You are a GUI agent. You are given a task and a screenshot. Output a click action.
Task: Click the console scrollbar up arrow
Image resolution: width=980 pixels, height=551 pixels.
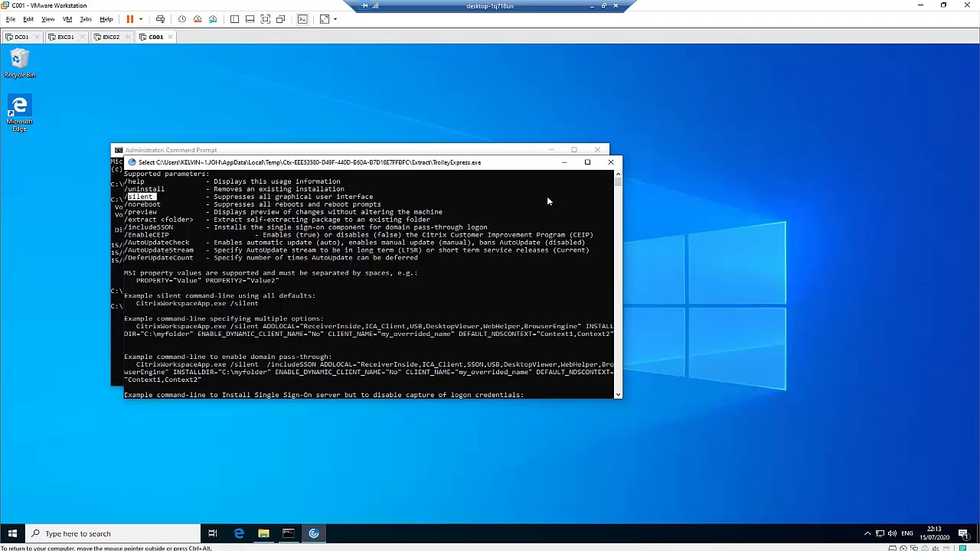(618, 174)
